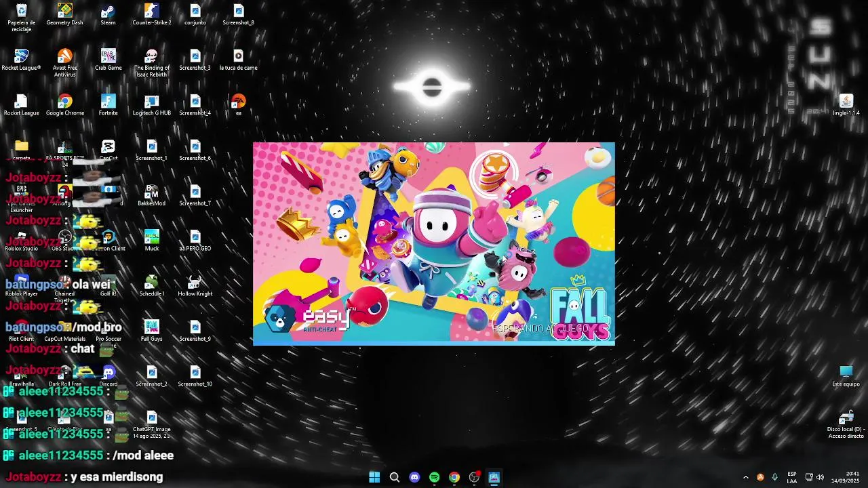The width and height of the screenshot is (868, 488).
Task: Open the ESP LAA language switcher
Action: (x=791, y=477)
